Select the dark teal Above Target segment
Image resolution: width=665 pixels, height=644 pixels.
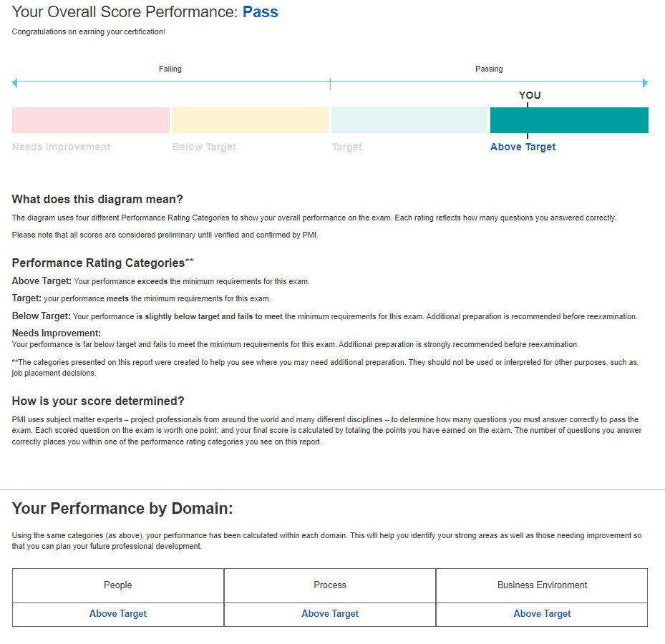(x=569, y=120)
